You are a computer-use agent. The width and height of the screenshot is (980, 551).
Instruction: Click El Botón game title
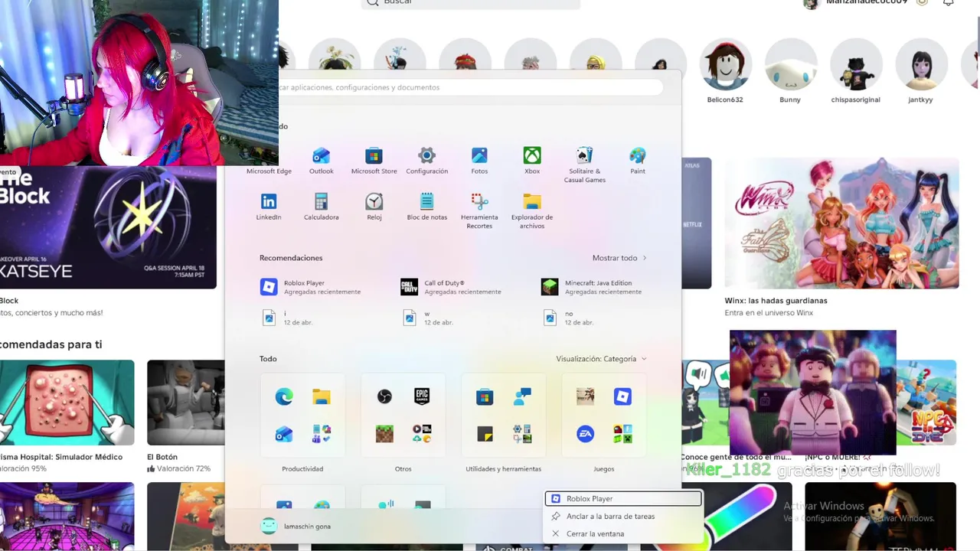coord(162,457)
